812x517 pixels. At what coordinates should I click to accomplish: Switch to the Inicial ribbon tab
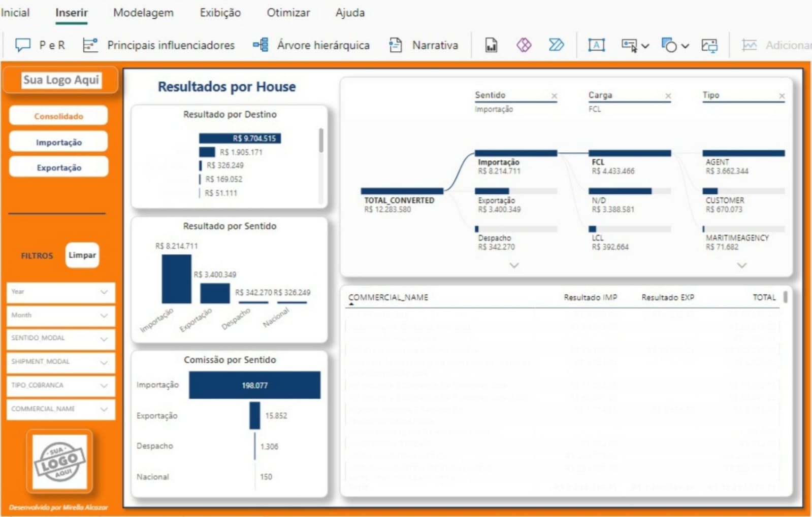coord(15,13)
